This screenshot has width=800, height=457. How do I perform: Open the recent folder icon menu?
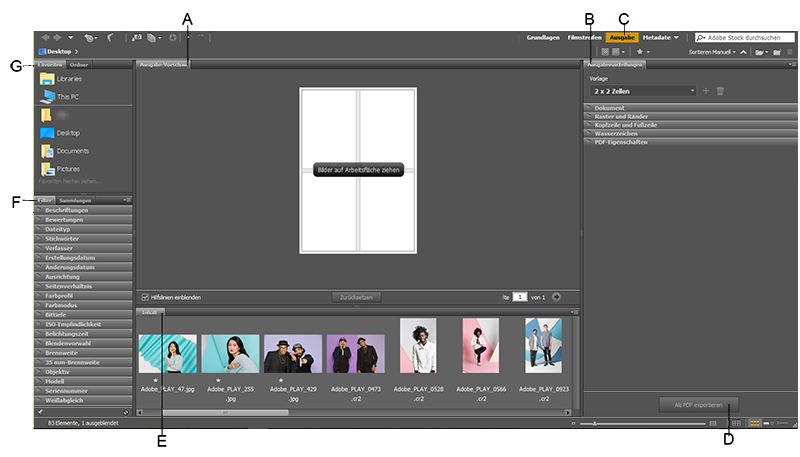[761, 52]
